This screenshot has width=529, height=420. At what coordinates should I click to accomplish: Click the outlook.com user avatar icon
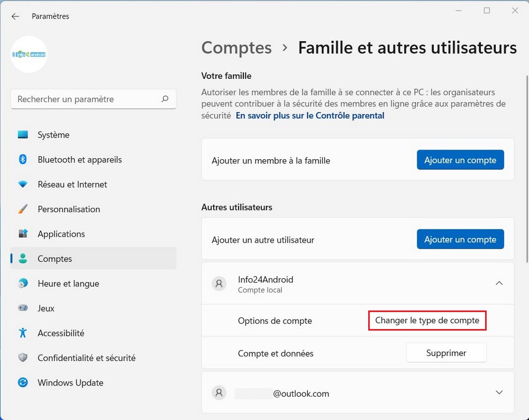click(x=219, y=392)
